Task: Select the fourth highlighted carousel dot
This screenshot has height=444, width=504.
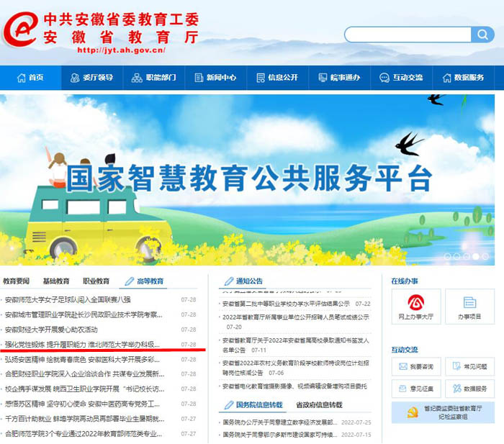Action: [x=476, y=256]
